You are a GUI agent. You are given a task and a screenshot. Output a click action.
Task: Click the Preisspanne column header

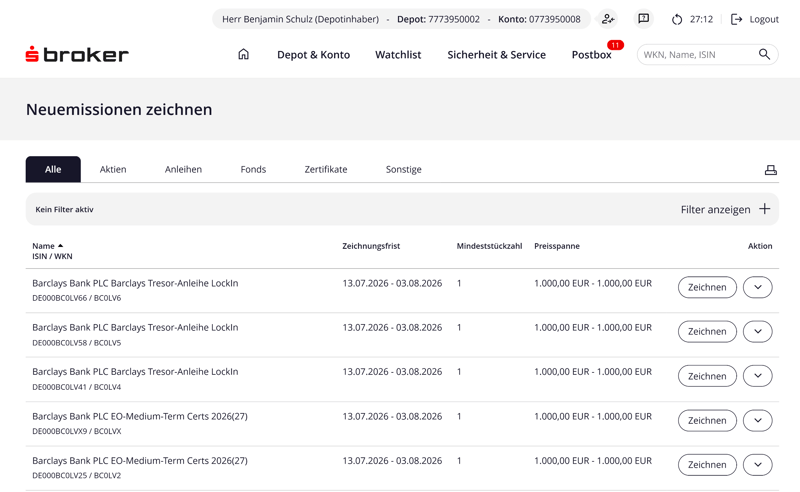pos(557,246)
